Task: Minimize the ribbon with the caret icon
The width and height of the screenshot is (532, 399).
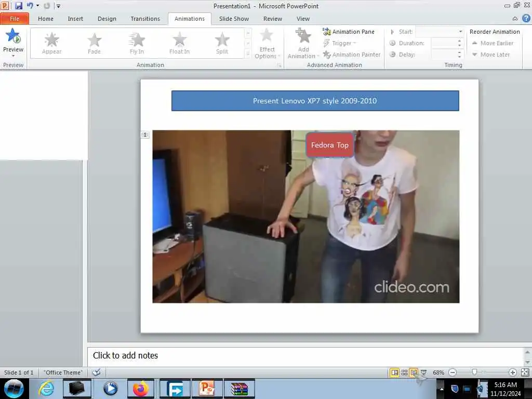Action: 515,19
